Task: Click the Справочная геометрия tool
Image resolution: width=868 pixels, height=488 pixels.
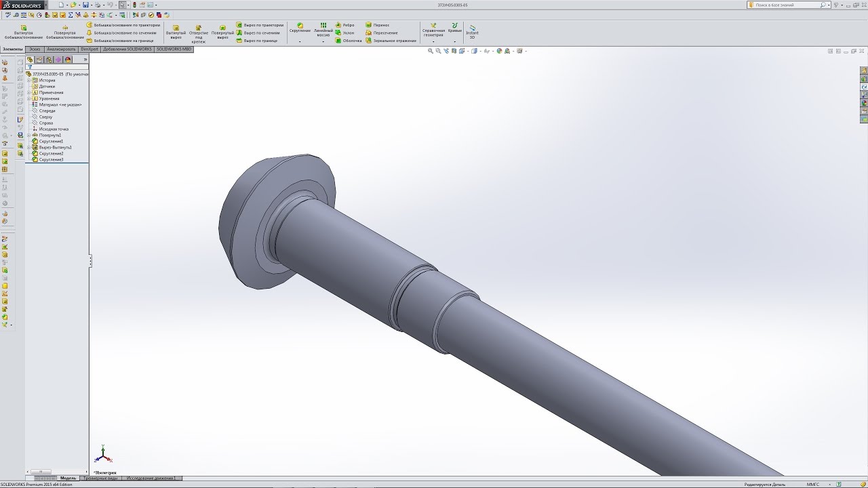Action: [x=433, y=29]
